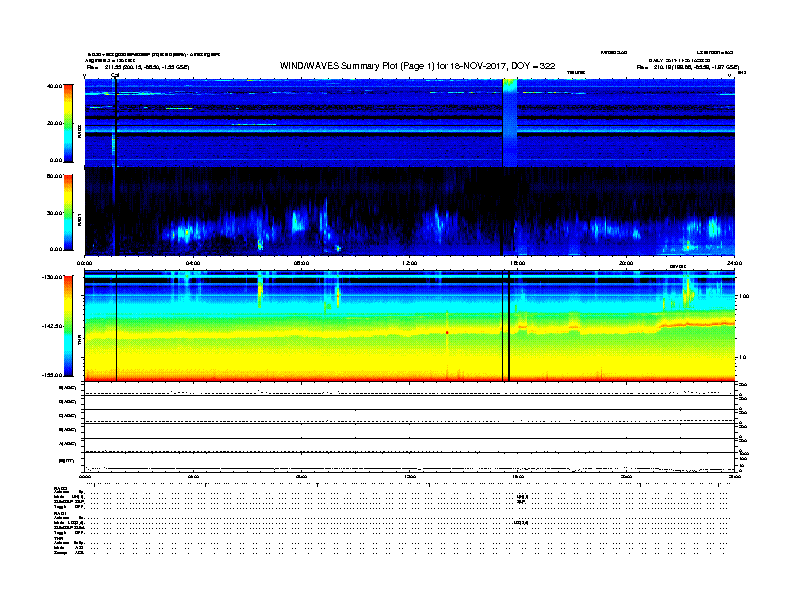Select the -142.50 label on TNR scale
Screen dimensions: 792x612
53,326
